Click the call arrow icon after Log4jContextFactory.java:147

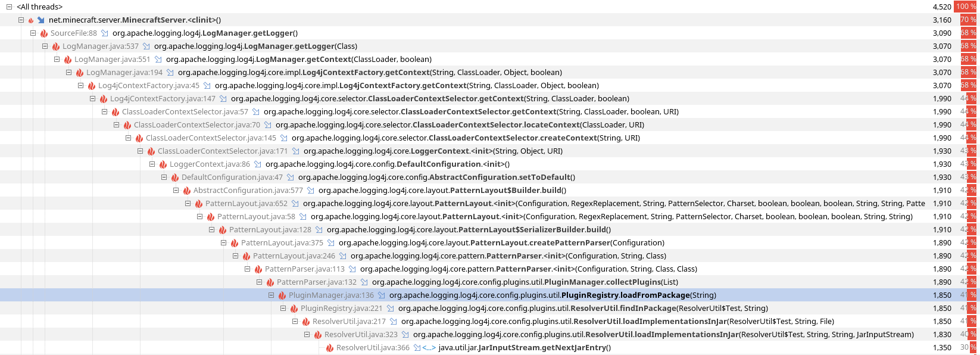pos(223,99)
